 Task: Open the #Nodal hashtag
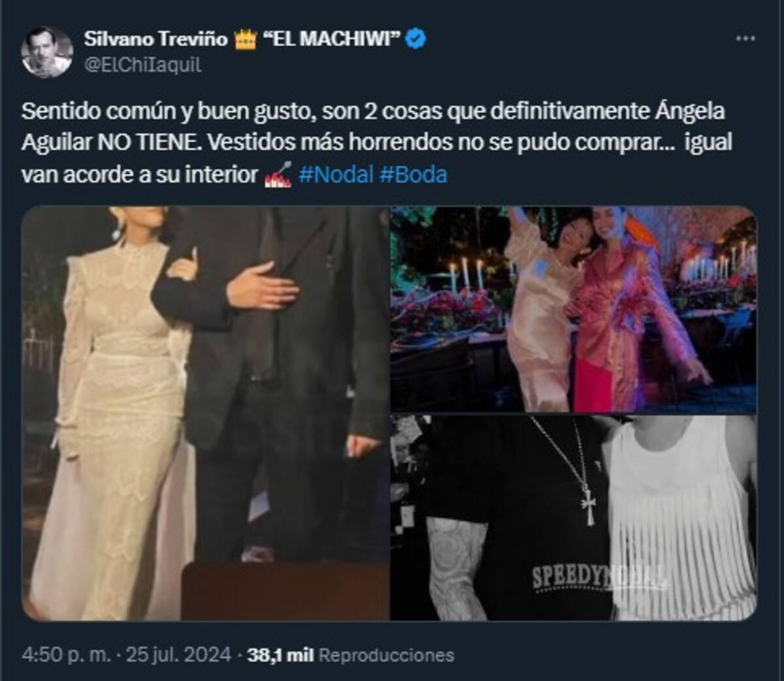(x=336, y=175)
